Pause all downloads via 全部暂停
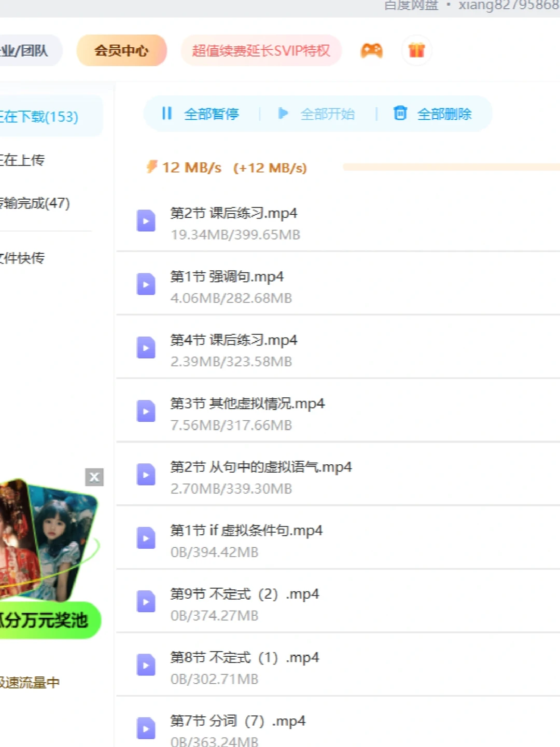560x747 pixels. pos(211,114)
